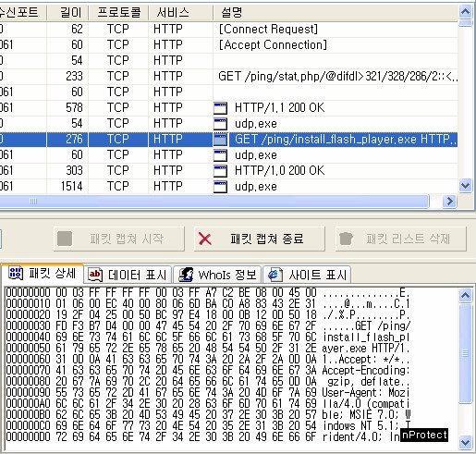Viewport: 476px width, 454px height.
Task: Click the WhoIs tab detective icon
Action: click(x=186, y=275)
